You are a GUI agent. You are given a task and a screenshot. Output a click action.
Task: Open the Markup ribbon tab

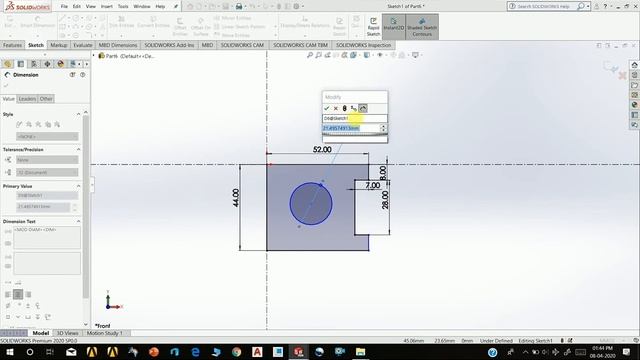[x=58, y=45]
